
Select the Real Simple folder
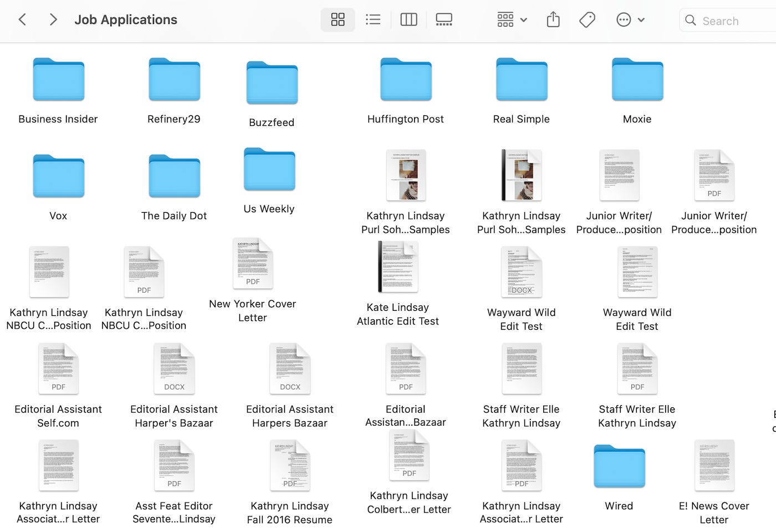[x=522, y=80]
